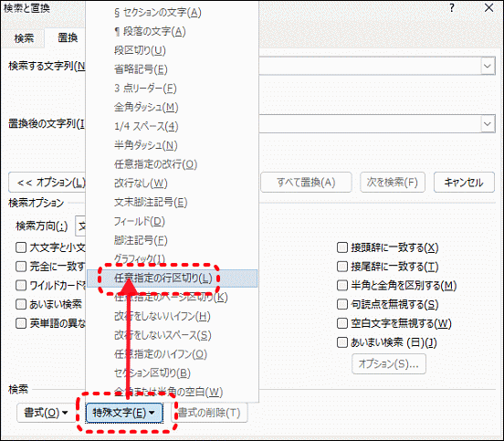
Task: Enable 接頭辞に一致する(X) checkbox
Action: (x=342, y=247)
